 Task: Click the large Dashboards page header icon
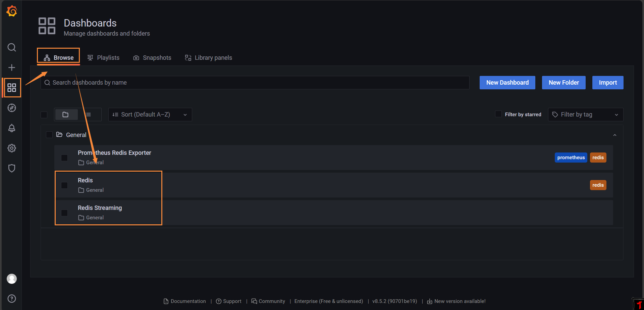[x=47, y=26]
